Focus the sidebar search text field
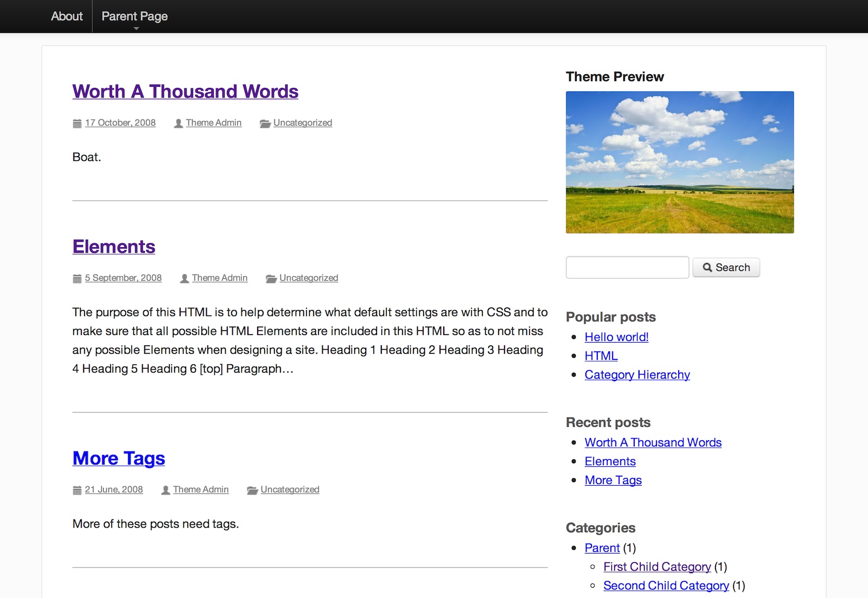Viewport: 868px width, 598px height. 627,267
